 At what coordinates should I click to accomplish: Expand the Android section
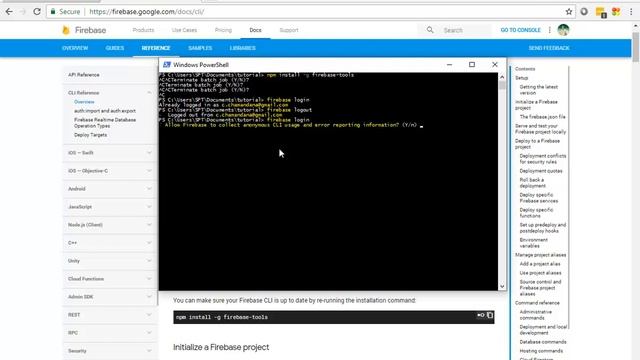(x=109, y=189)
